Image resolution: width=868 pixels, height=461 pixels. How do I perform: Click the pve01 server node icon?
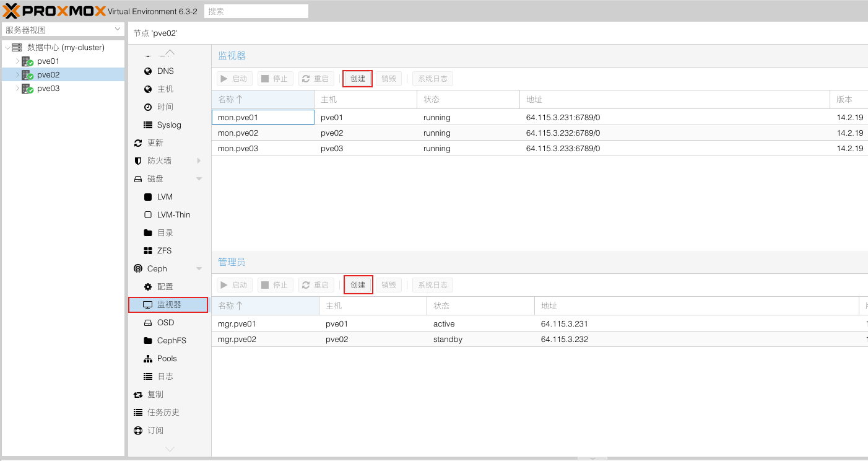pyautogui.click(x=27, y=61)
